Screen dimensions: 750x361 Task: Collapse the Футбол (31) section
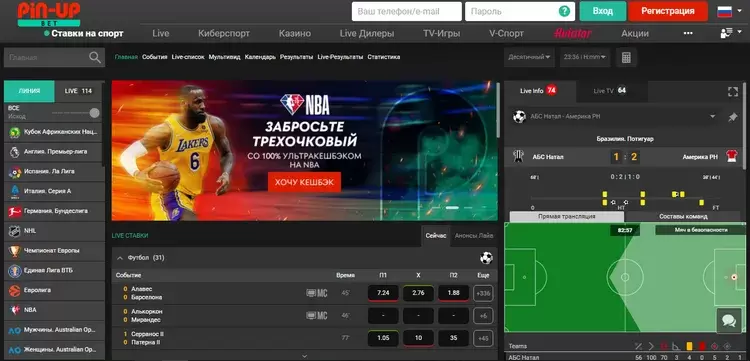click(120, 258)
